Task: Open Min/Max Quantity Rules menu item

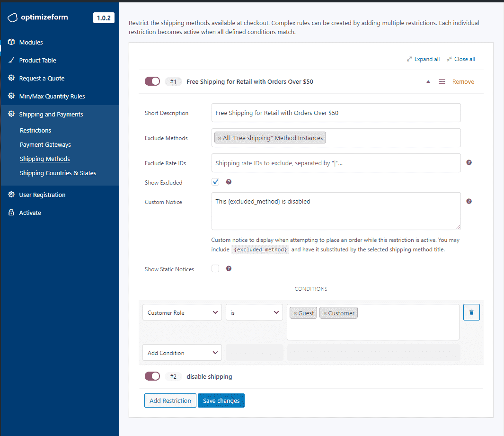Action: (52, 96)
